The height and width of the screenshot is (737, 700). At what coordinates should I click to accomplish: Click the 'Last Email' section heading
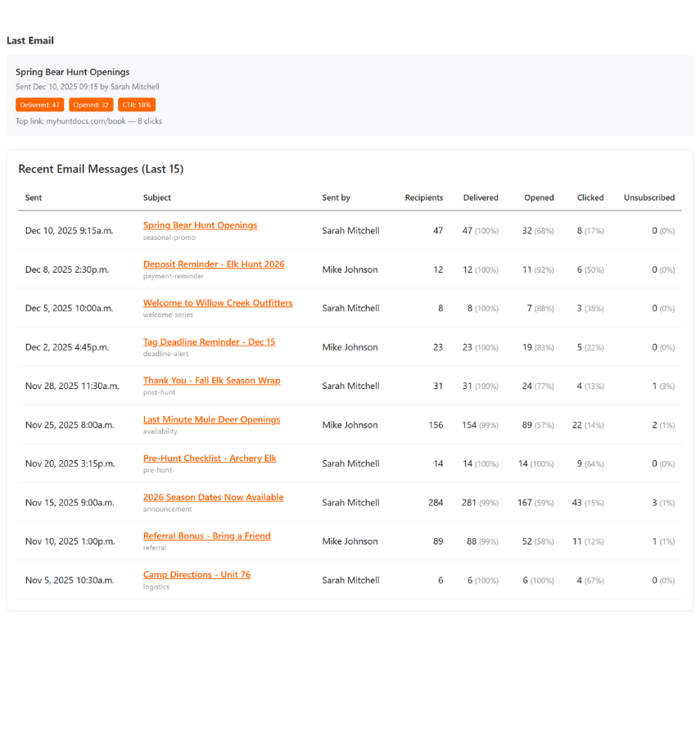point(29,40)
